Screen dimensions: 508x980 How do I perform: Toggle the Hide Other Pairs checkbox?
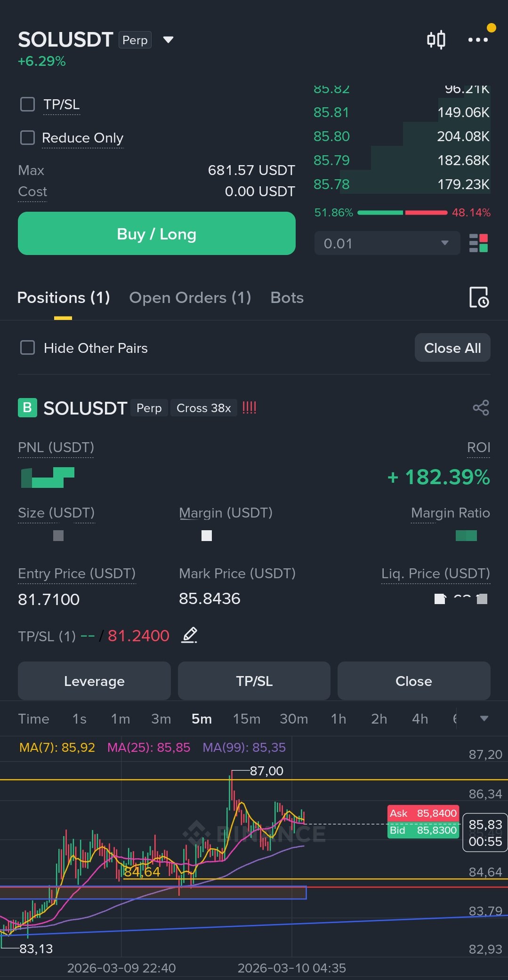[x=28, y=348]
